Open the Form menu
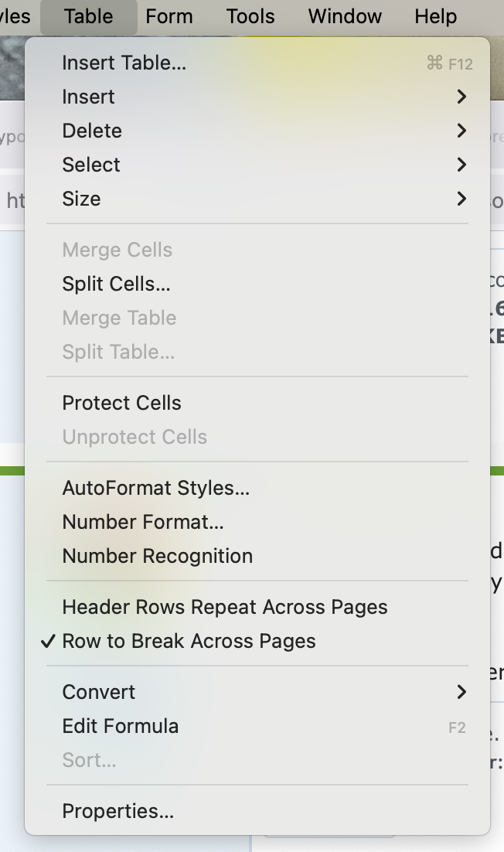The image size is (504, 852). (x=169, y=16)
